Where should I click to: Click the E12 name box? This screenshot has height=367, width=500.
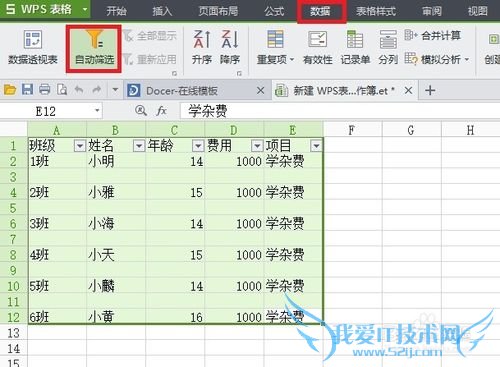pos(47,111)
